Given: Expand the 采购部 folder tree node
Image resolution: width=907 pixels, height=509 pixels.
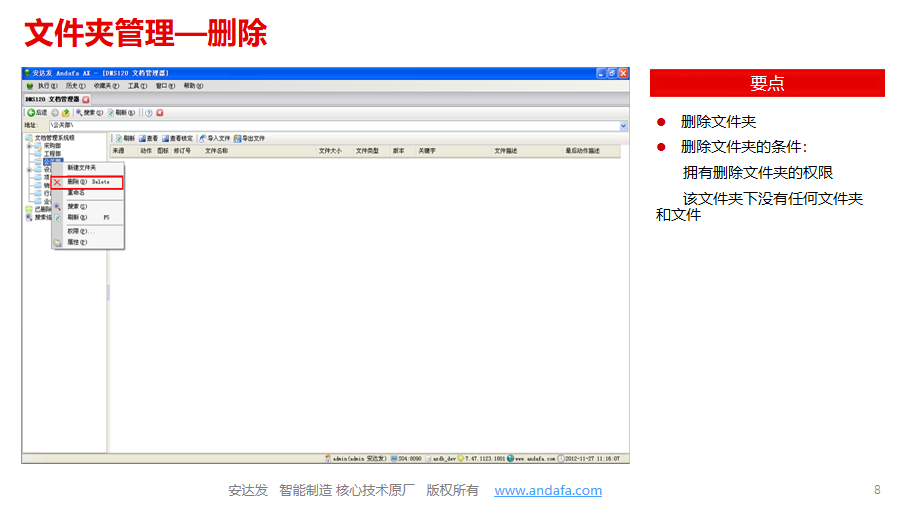Looking at the screenshot, I should pos(29,145).
